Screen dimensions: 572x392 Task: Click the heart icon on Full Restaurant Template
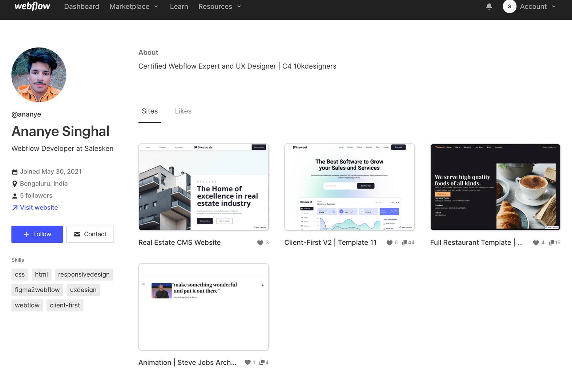536,243
